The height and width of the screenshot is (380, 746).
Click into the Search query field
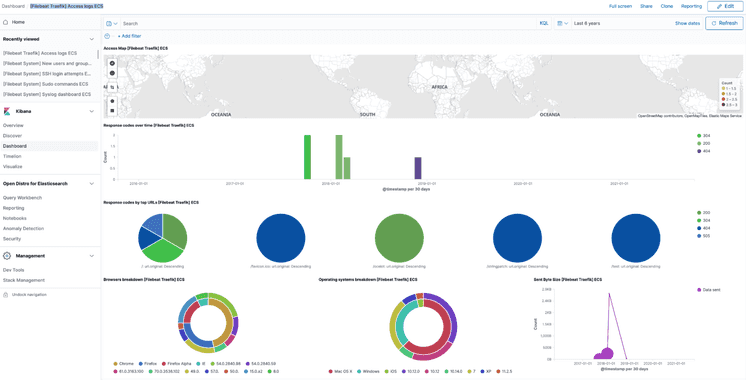pyautogui.click(x=328, y=23)
